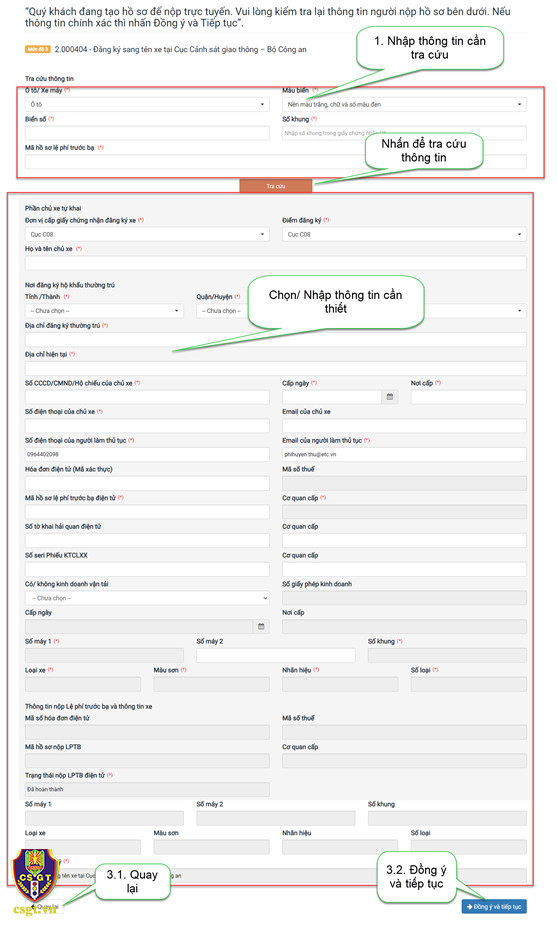Click the Địa chỉ hiện tại field
The image size is (557, 927).
point(276,369)
